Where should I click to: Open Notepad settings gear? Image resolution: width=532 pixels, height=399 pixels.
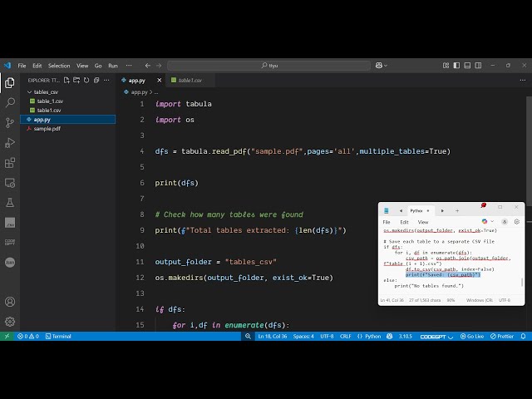pyautogui.click(x=517, y=222)
